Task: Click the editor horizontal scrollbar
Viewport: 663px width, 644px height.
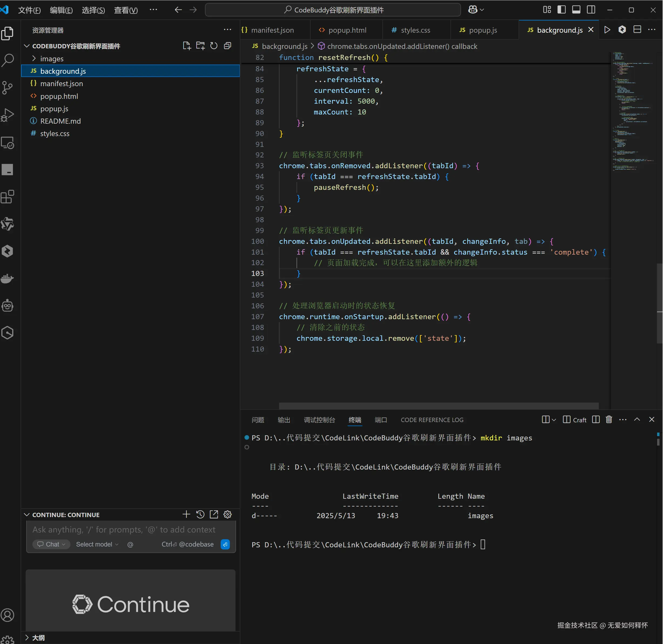Action: point(438,406)
